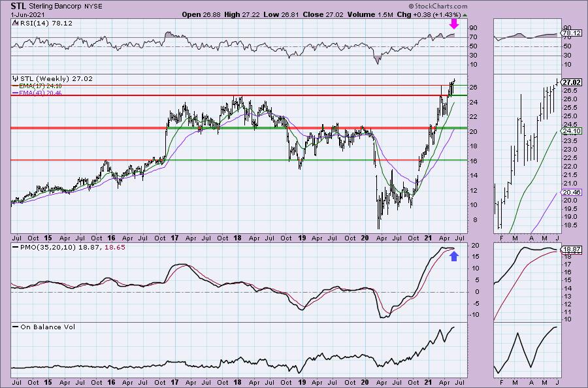Click the 26.5 label on the zoomed price axis

point(570,91)
